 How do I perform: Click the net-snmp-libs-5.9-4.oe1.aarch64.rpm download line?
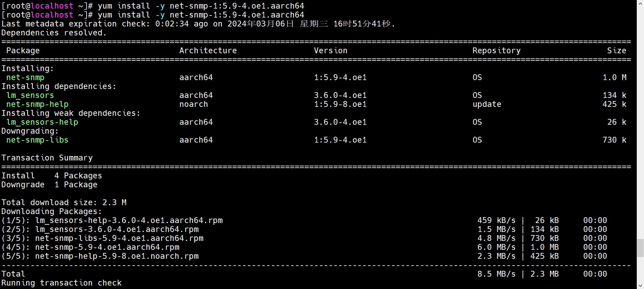(119, 238)
